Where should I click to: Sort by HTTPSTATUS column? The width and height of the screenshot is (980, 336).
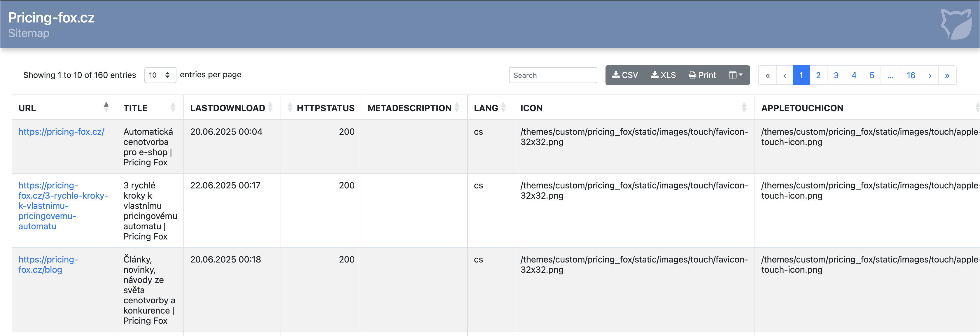point(321,108)
